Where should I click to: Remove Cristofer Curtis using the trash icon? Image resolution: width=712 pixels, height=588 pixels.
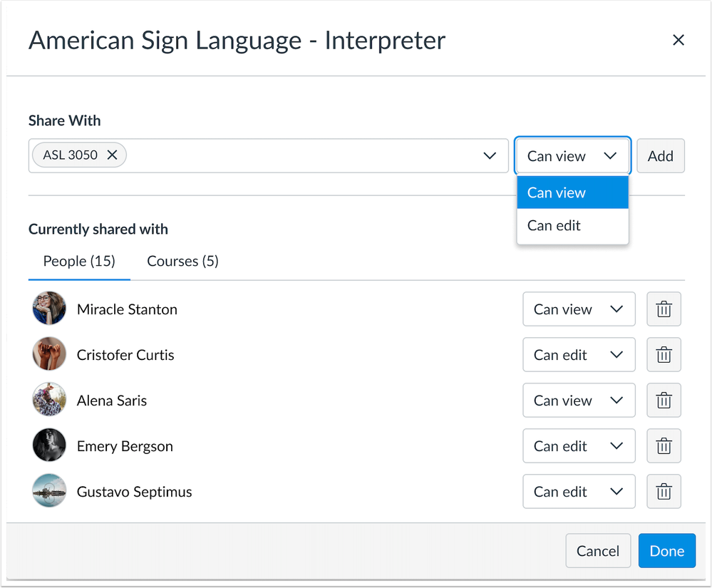(664, 355)
